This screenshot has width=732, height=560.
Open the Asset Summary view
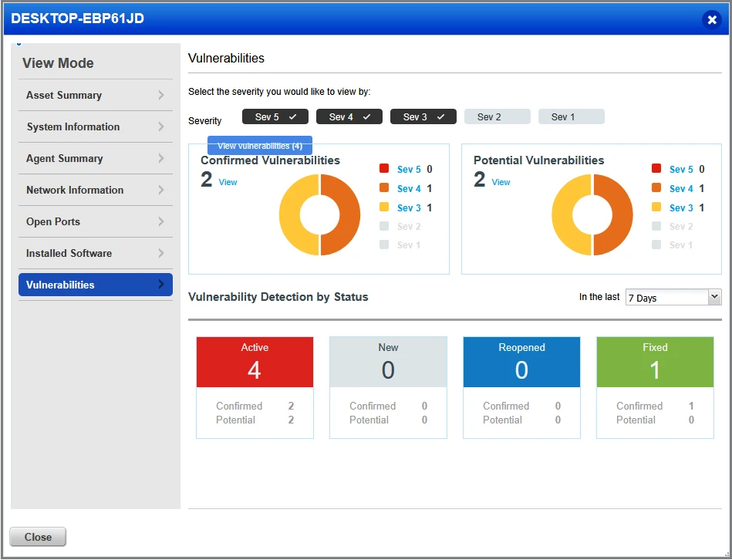(x=95, y=95)
